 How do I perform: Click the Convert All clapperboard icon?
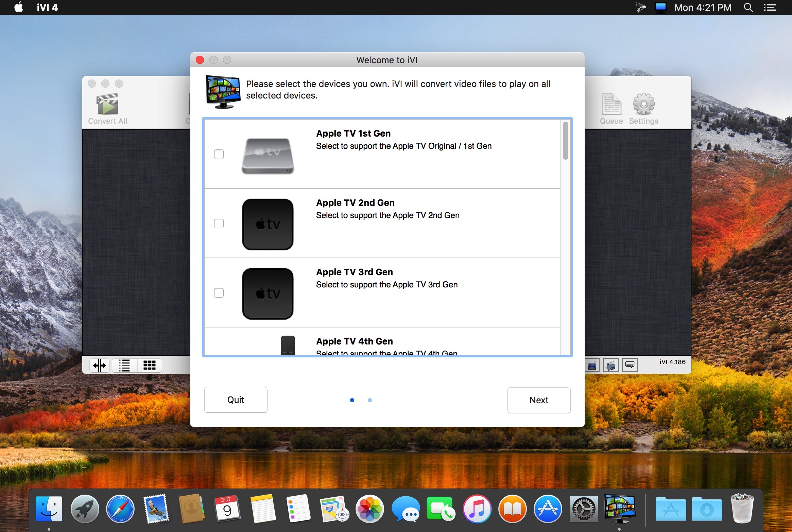pos(107,104)
